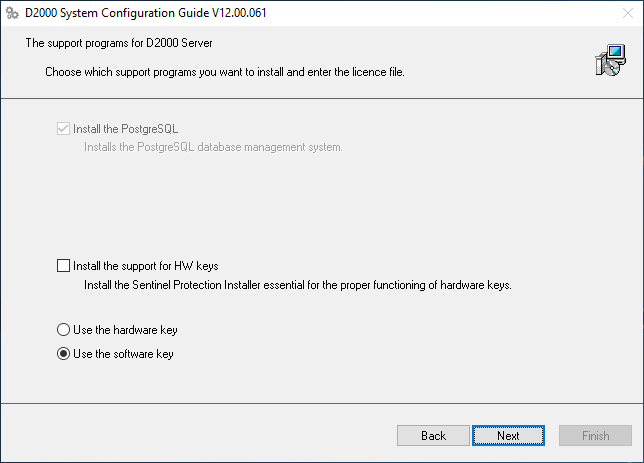
Task: Click the grayed Install the PostgreSQL checkbox
Action: pos(64,129)
